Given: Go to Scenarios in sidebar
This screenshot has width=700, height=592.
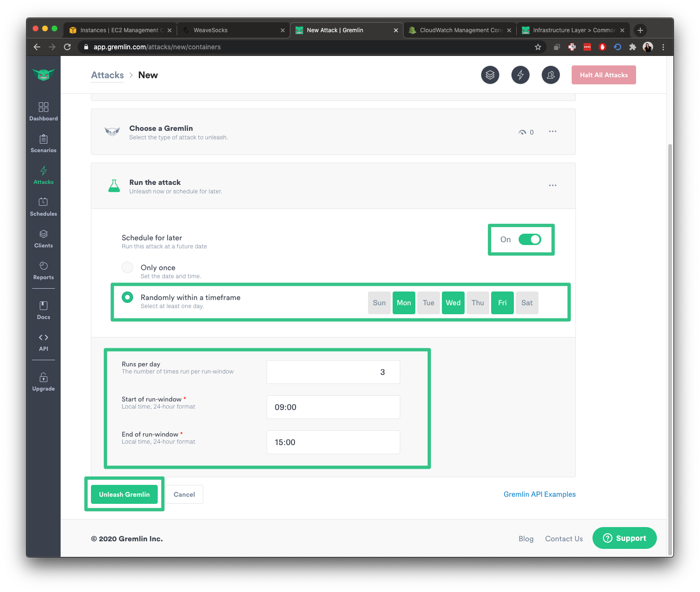Looking at the screenshot, I should coord(44,143).
